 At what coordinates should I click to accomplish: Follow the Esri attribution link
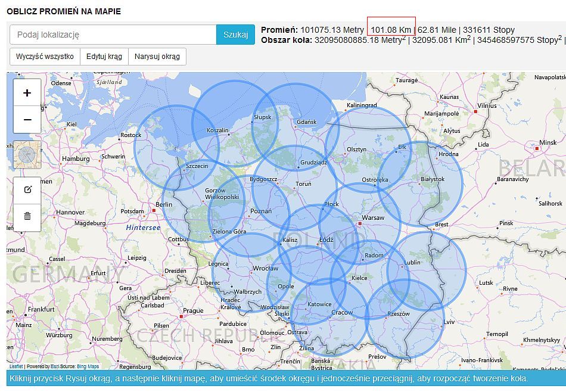coord(55,366)
